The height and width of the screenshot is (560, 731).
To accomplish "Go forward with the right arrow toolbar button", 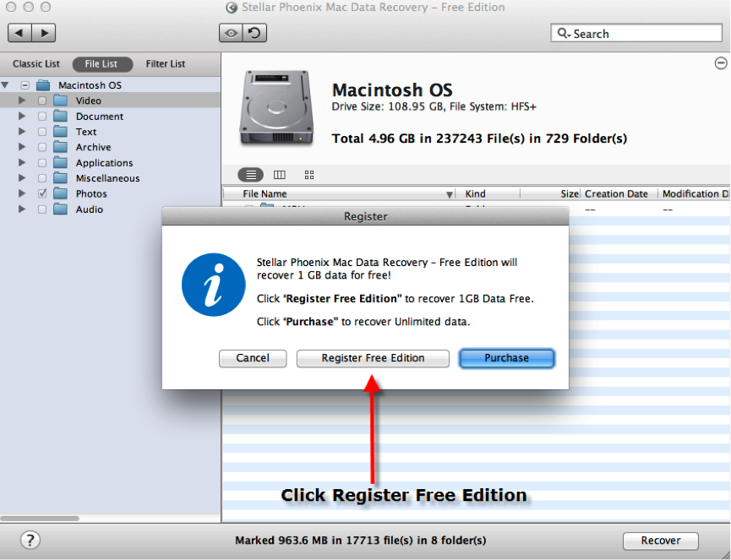I will [44, 33].
